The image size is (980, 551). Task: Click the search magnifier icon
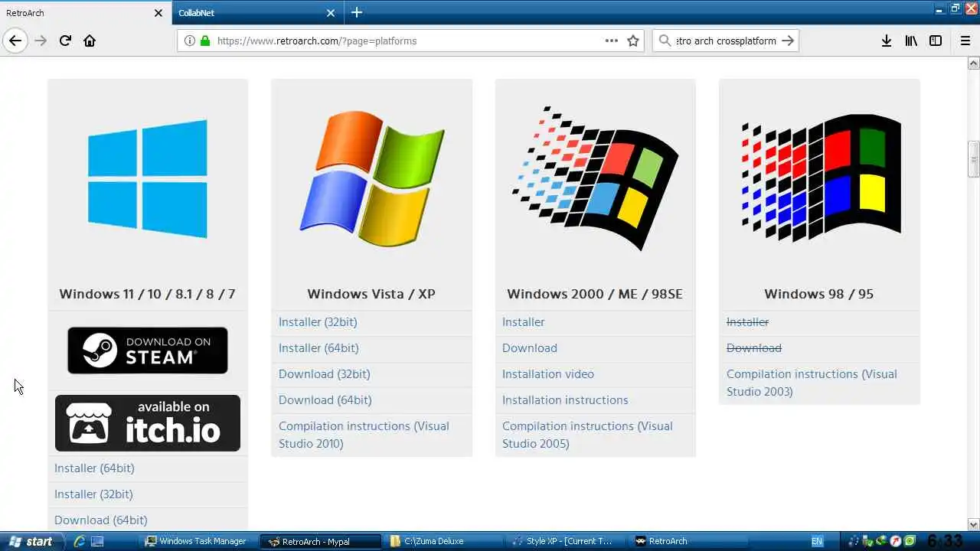665,41
